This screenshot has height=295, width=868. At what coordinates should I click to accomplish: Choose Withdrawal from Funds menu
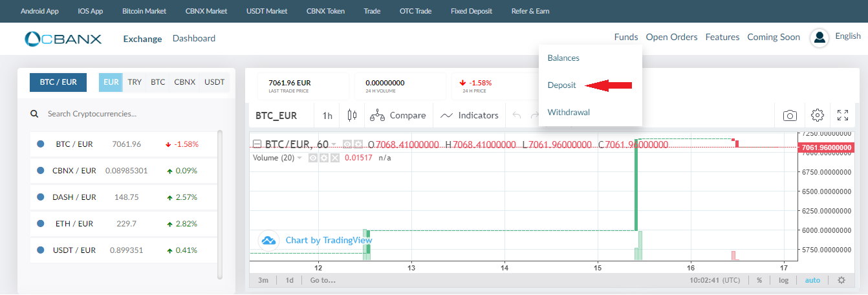click(x=569, y=112)
